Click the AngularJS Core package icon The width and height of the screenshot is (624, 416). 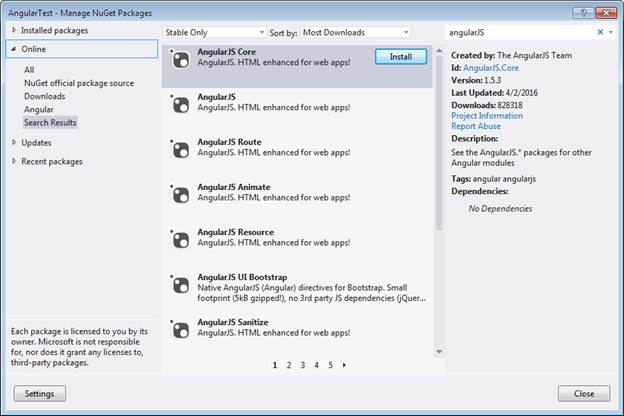click(181, 60)
